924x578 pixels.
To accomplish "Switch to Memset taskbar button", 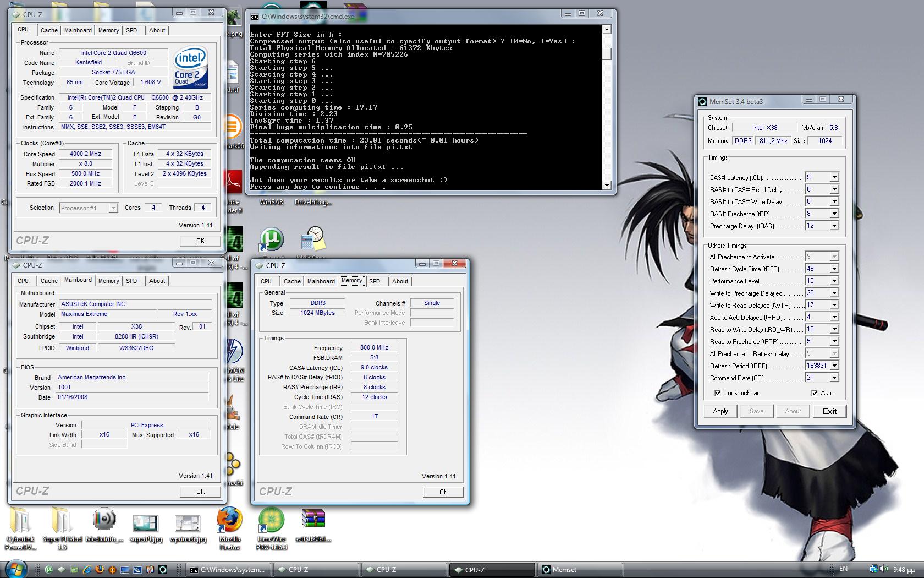I will pyautogui.click(x=581, y=570).
